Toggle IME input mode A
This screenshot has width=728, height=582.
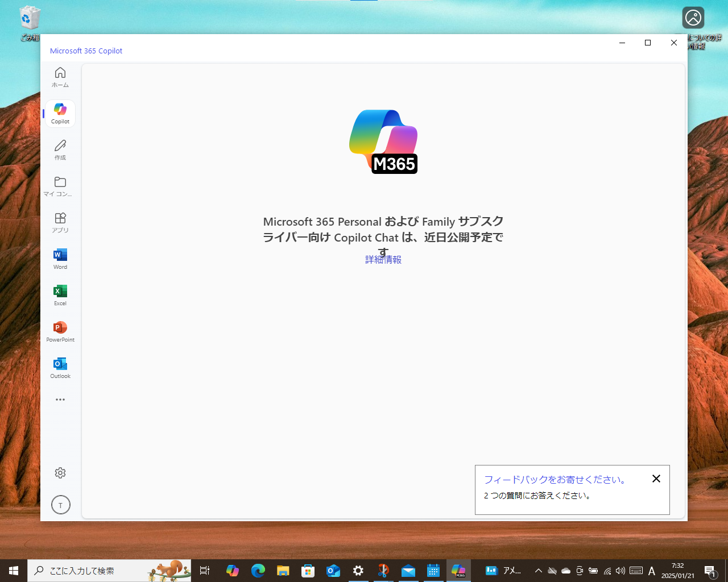652,571
